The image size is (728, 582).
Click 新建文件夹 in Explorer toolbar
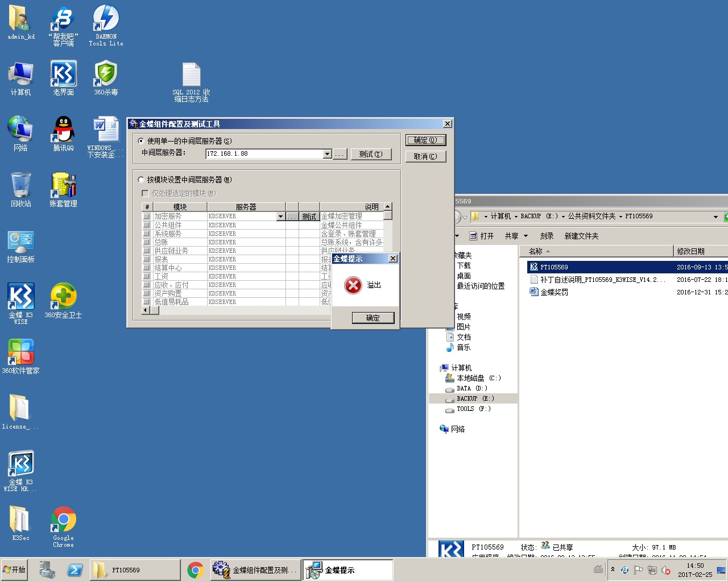pyautogui.click(x=581, y=236)
